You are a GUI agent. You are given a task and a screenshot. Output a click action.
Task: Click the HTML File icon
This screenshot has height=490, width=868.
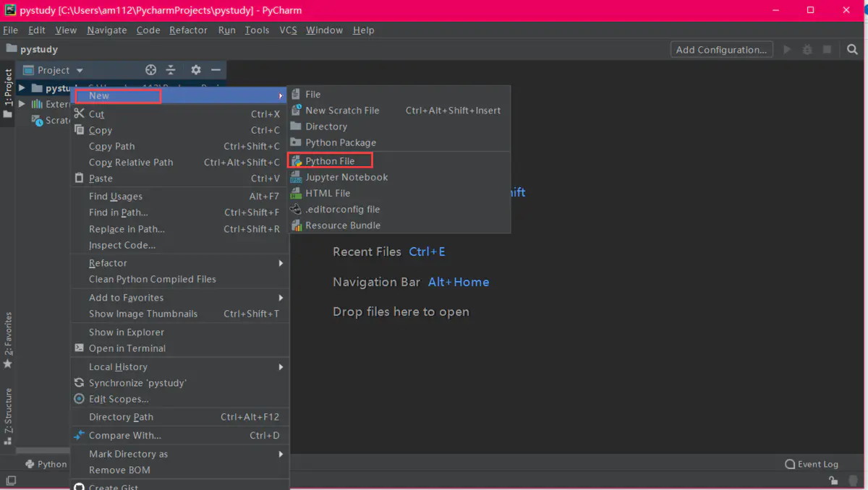(x=297, y=193)
